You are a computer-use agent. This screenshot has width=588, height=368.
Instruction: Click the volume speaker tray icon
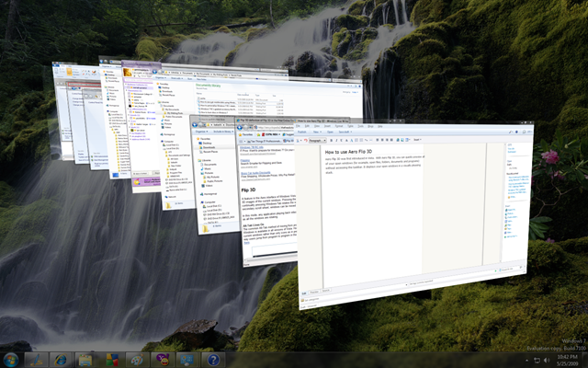click(547, 361)
